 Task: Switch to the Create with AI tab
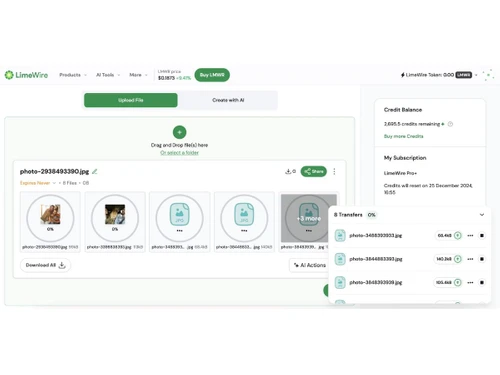[228, 100]
